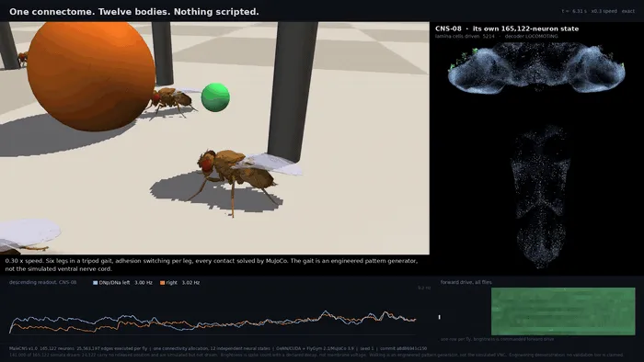Click the white marker left of the heatmap

(x=439, y=317)
